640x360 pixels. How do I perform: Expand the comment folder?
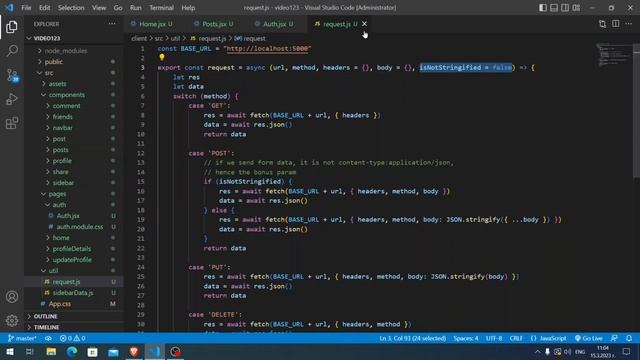(66, 106)
